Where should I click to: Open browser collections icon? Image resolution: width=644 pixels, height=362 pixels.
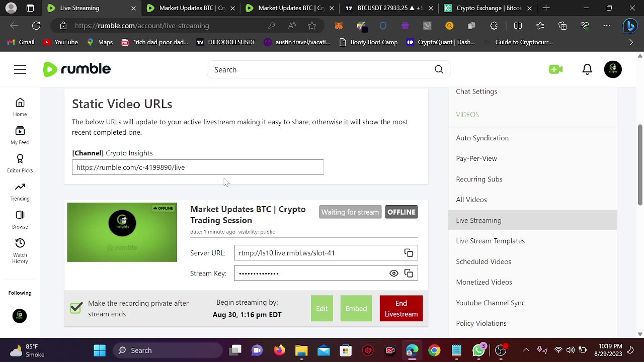[562, 26]
